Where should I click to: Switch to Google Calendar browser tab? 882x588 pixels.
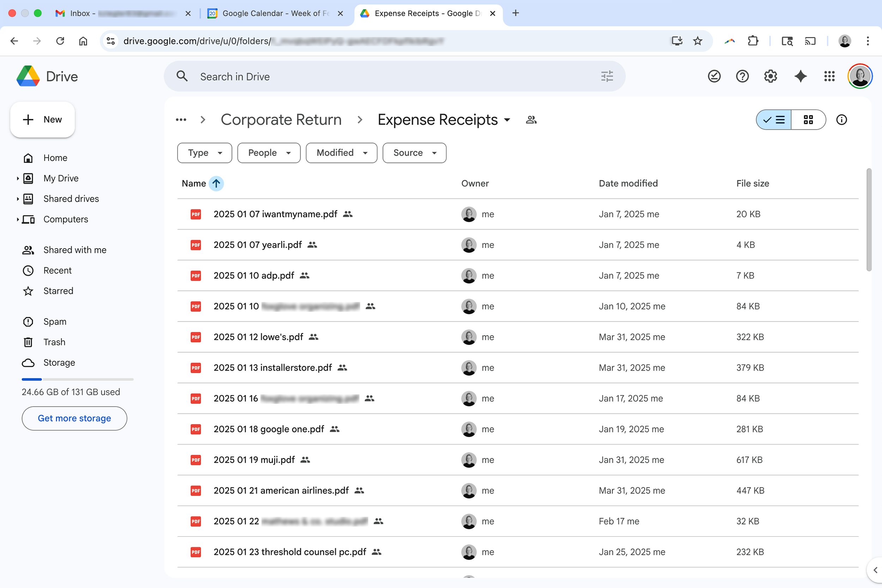pos(275,13)
